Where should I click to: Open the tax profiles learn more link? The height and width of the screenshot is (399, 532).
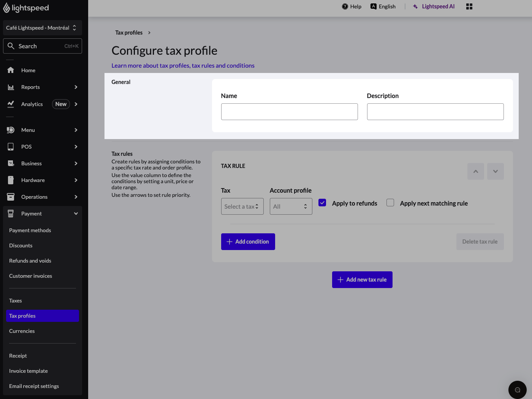pyautogui.click(x=183, y=65)
